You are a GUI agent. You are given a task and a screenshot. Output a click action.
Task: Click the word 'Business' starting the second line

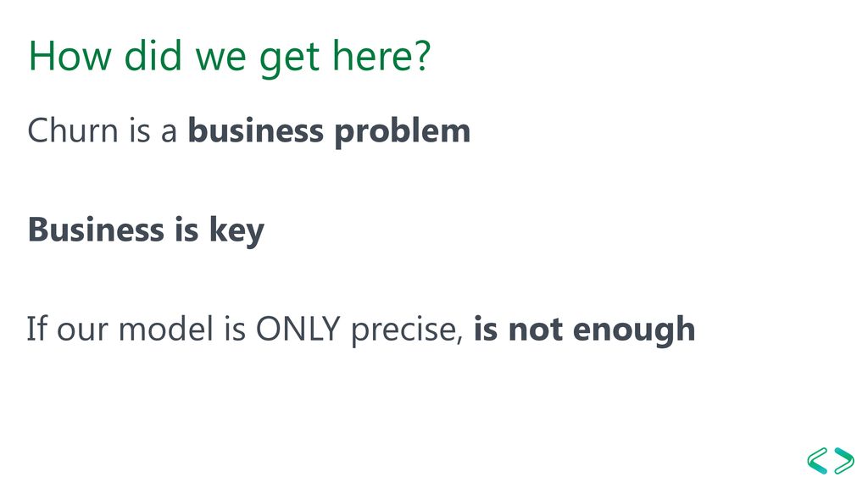(97, 229)
